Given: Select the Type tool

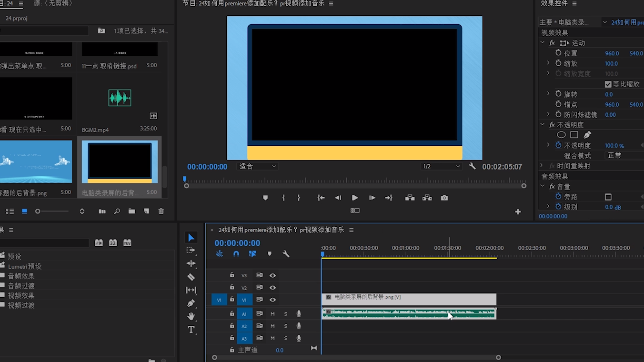Looking at the screenshot, I should tap(191, 330).
